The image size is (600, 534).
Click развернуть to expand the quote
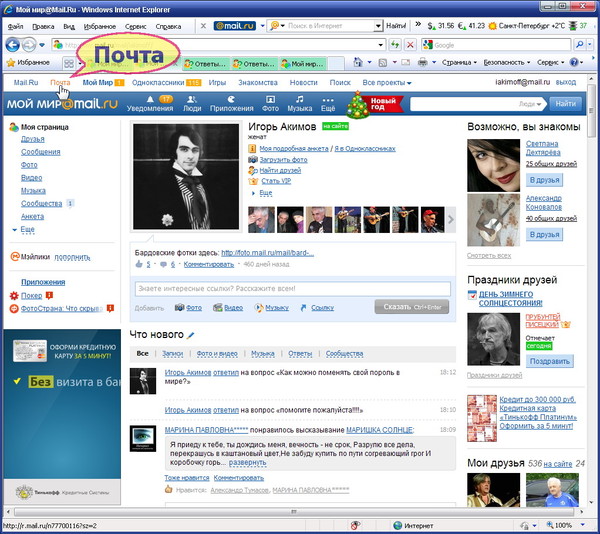point(247,462)
